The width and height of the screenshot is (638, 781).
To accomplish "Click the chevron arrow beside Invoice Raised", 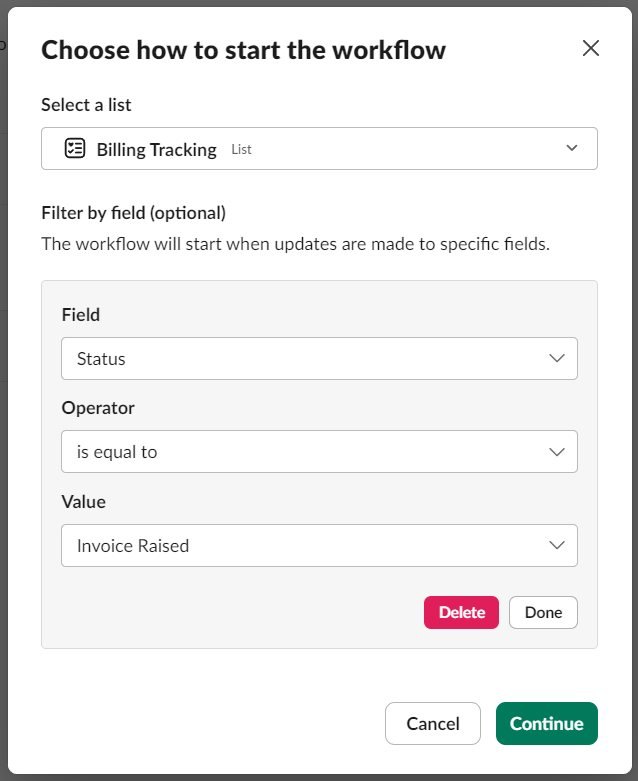I will point(556,545).
